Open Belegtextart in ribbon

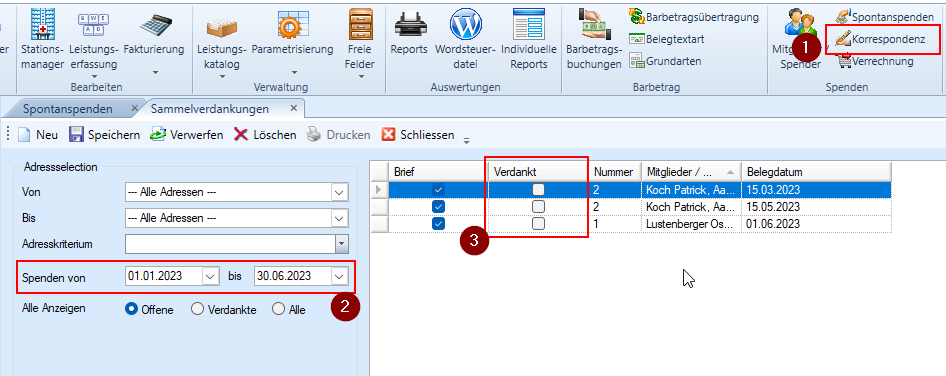coord(667,39)
